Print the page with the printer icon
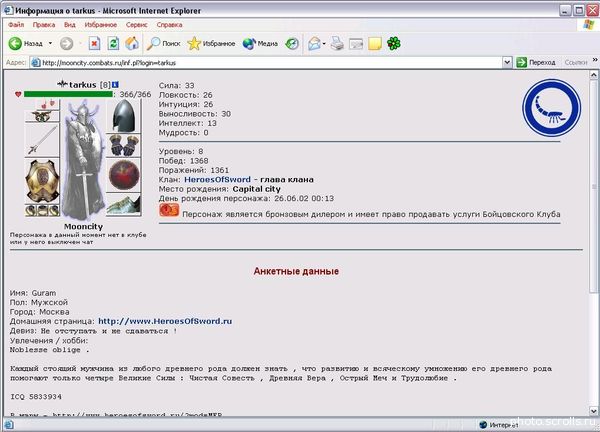 [x=337, y=44]
